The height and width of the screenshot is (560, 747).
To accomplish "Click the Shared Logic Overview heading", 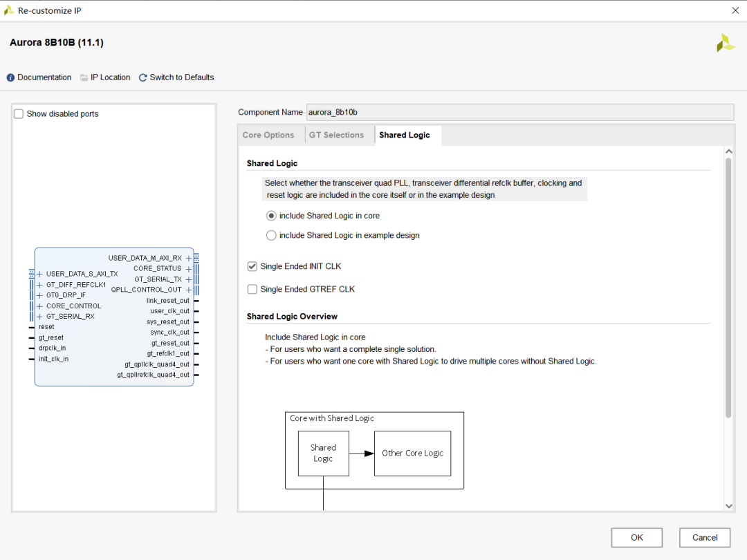I will pos(292,317).
